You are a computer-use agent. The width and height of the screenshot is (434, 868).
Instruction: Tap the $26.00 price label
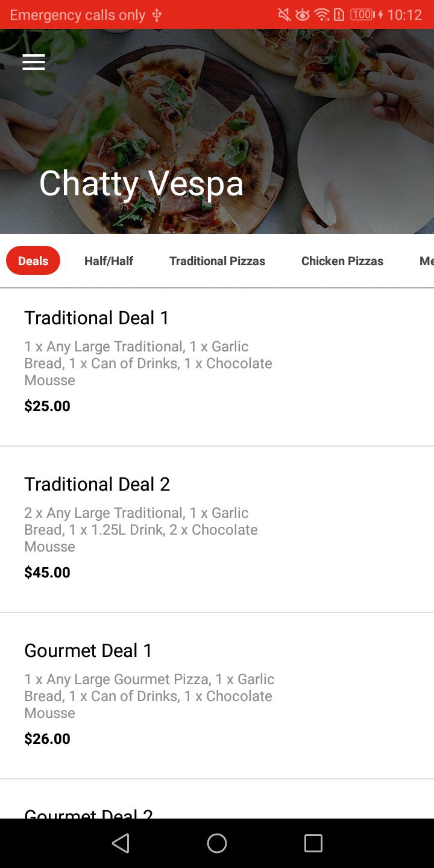pos(47,738)
